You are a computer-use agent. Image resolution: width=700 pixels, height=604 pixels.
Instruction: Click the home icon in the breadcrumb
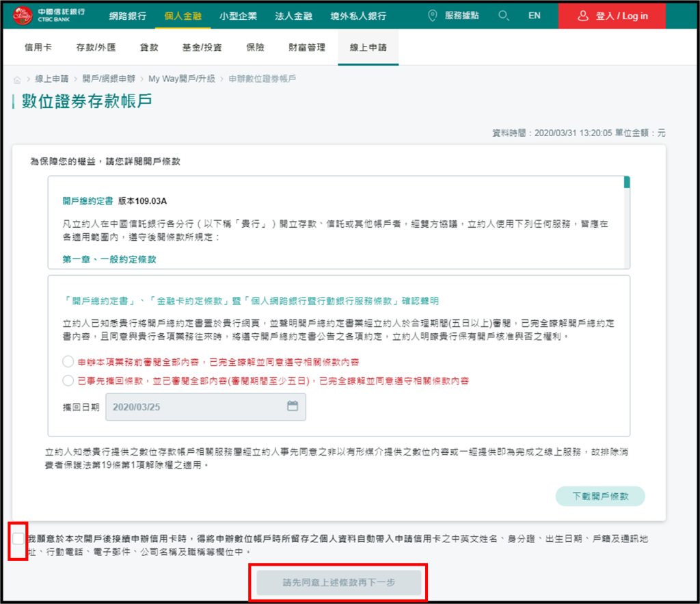(16, 79)
